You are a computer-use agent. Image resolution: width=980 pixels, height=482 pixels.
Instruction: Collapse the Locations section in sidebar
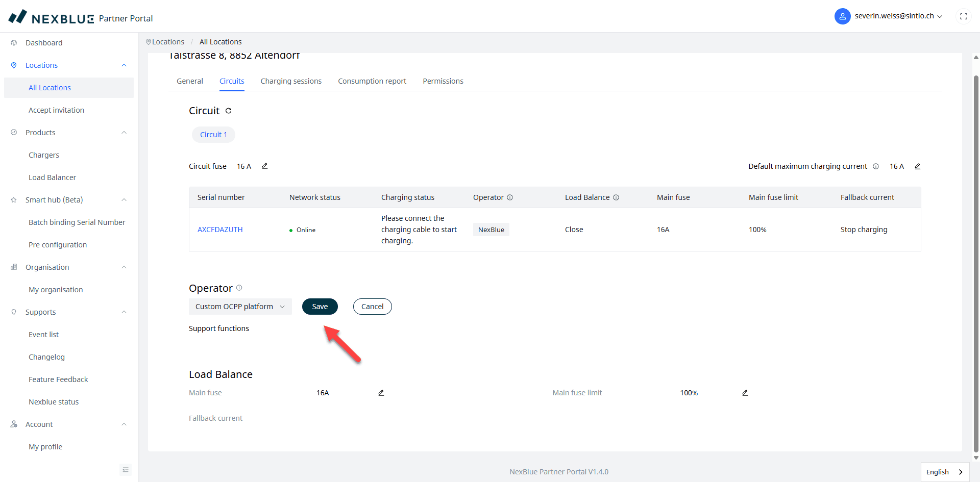pyautogui.click(x=124, y=65)
